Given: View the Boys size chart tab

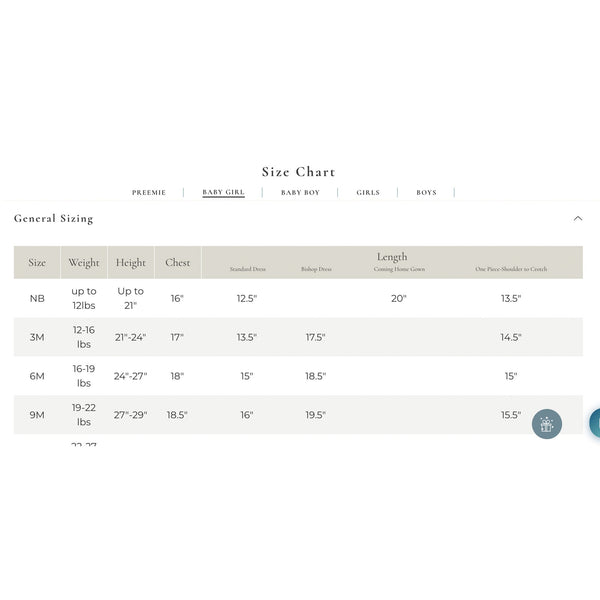Looking at the screenshot, I should click(426, 192).
